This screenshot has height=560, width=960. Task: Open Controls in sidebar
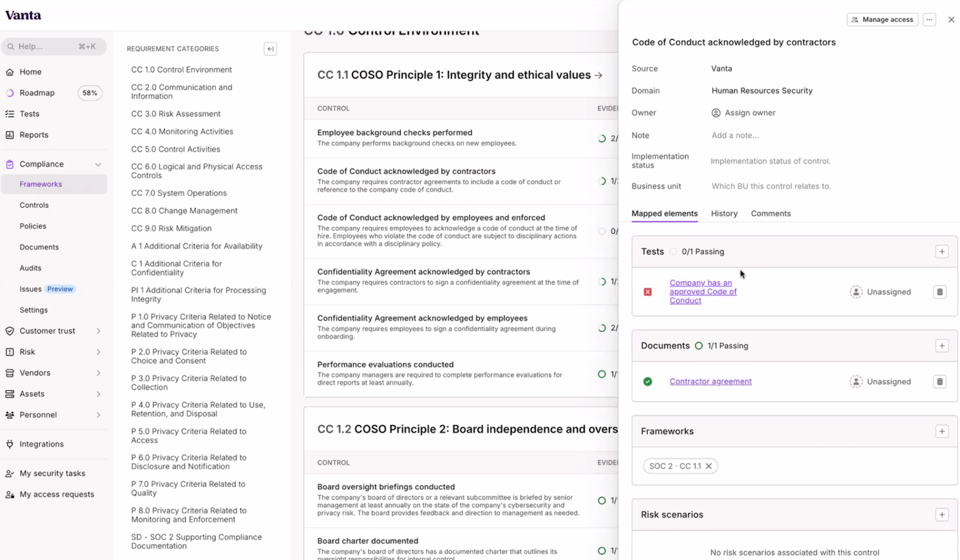coord(34,206)
